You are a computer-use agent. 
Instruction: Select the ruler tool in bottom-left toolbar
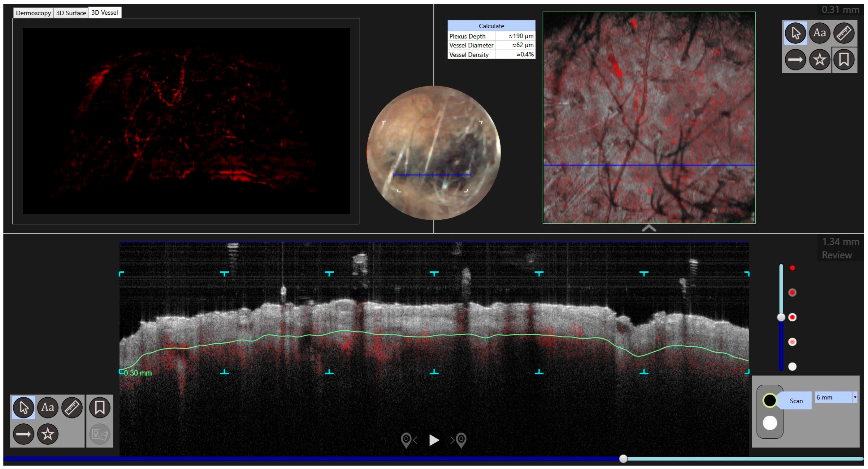(x=72, y=407)
